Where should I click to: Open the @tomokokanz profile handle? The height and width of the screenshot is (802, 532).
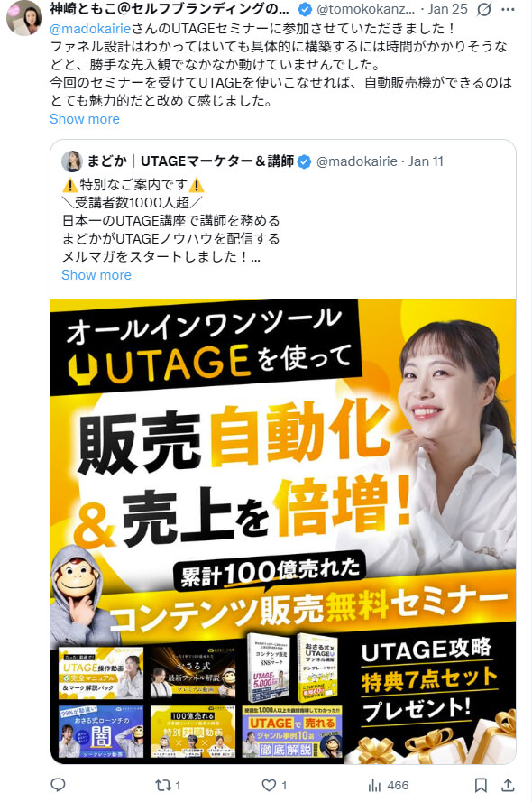point(366,9)
